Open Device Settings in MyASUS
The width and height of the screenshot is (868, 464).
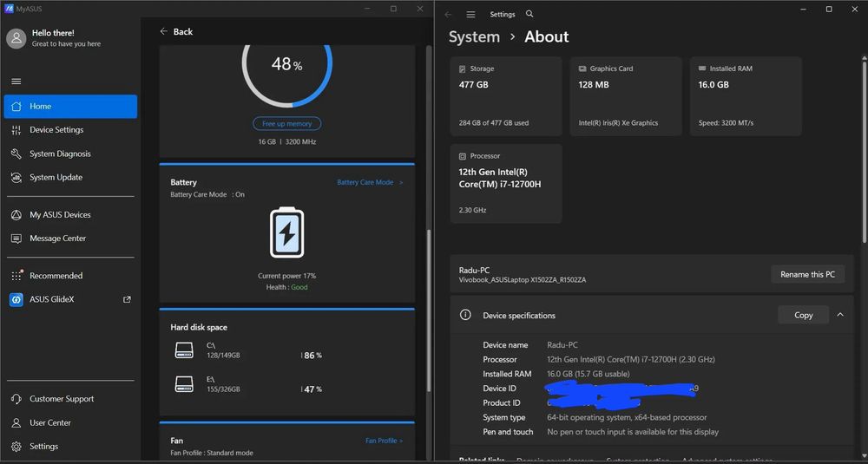pos(70,130)
